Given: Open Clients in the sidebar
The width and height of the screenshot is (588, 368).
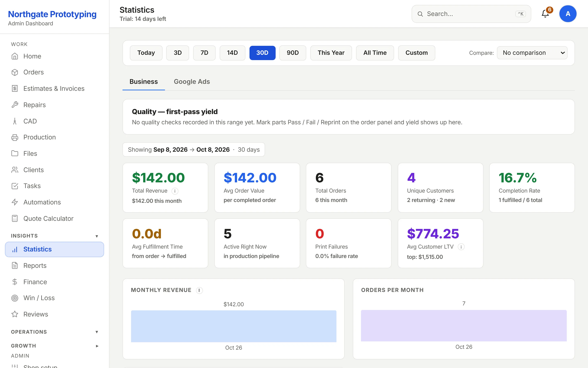Looking at the screenshot, I should (55, 170).
